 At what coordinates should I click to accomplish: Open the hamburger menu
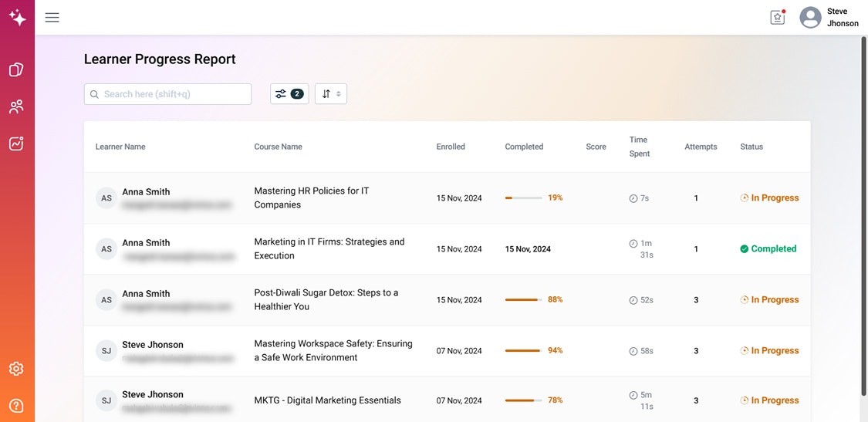pos(52,17)
